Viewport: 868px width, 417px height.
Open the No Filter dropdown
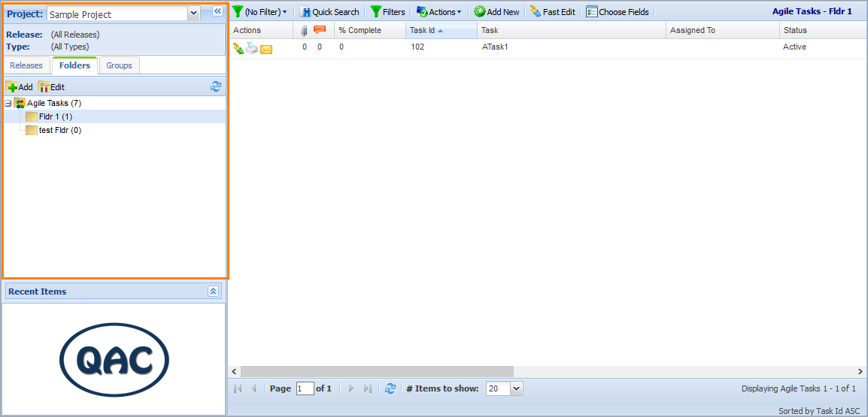[x=259, y=11]
